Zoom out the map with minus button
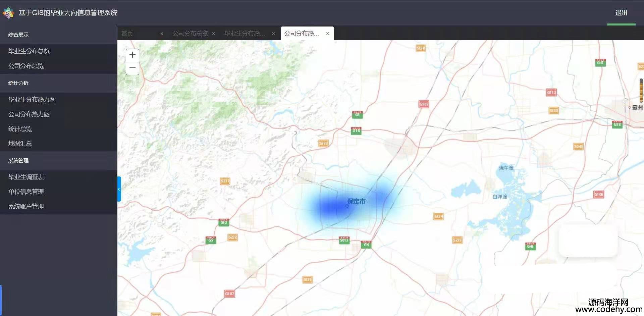644x316 pixels. [x=132, y=68]
